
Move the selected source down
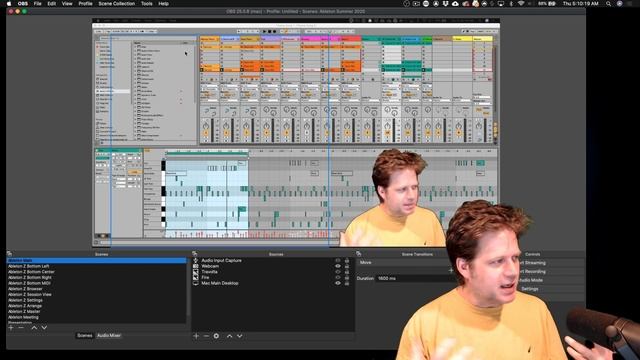240,336
